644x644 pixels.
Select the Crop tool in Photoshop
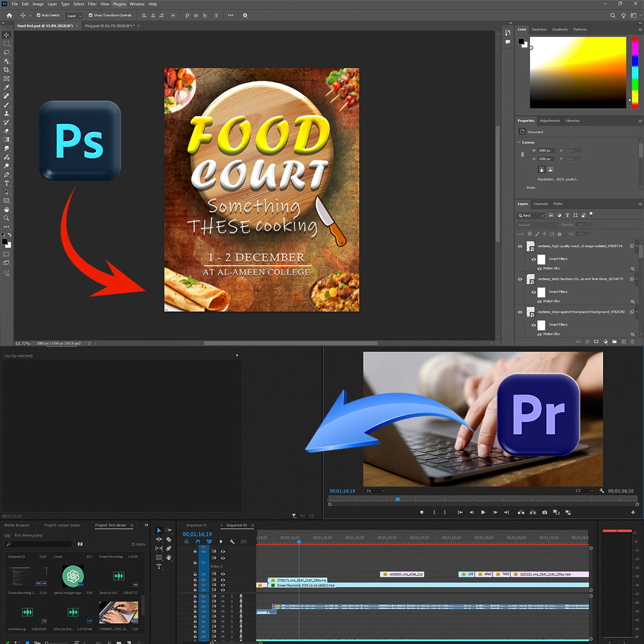[x=7, y=70]
